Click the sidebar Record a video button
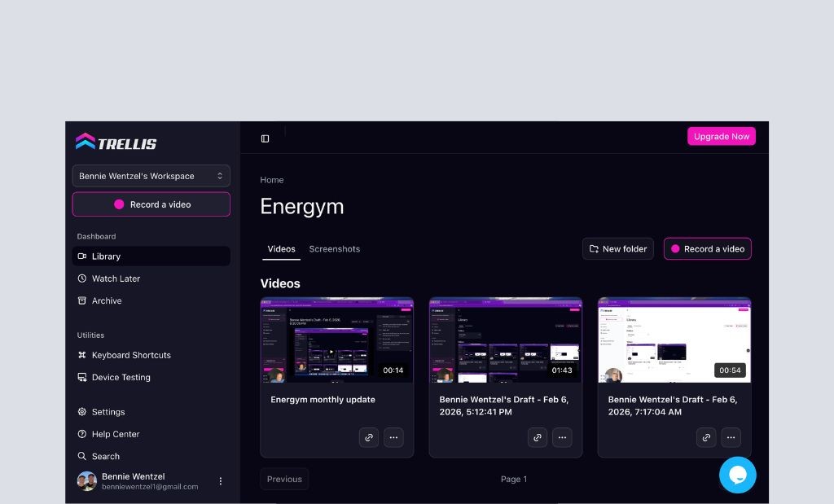The height and width of the screenshot is (504, 834). [151, 204]
